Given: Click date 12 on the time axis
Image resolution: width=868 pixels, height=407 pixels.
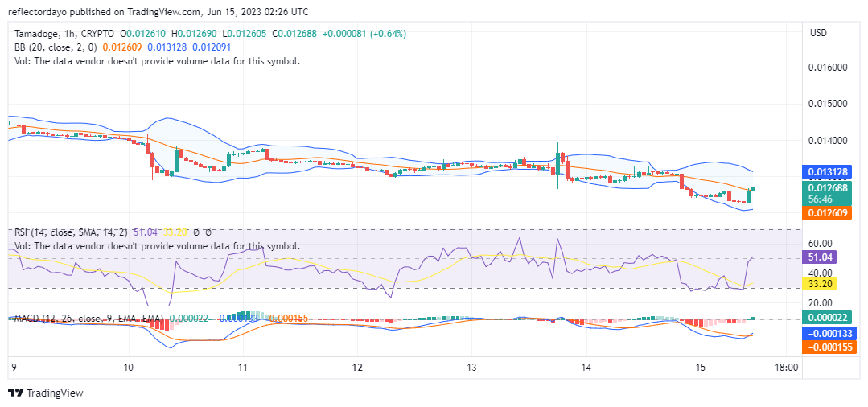Looking at the screenshot, I should pyautogui.click(x=357, y=367).
